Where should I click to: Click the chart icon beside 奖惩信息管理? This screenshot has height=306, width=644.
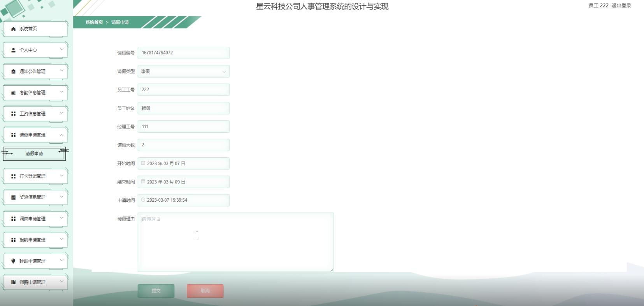pyautogui.click(x=13, y=197)
